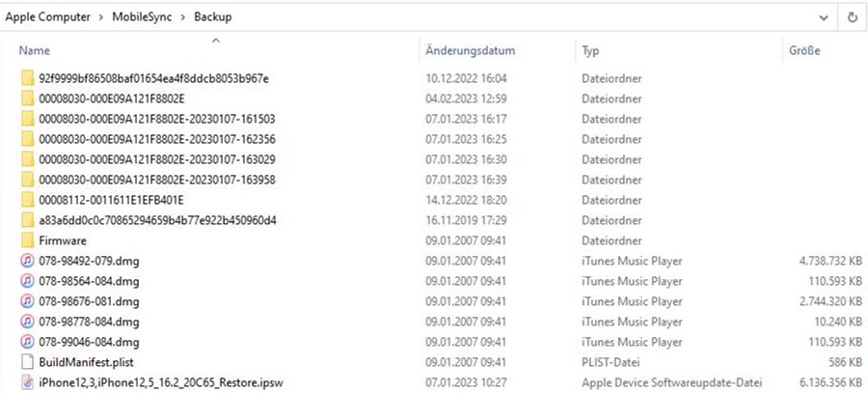Refresh the Backup folder view
The width and height of the screenshot is (868, 393).
point(853,17)
